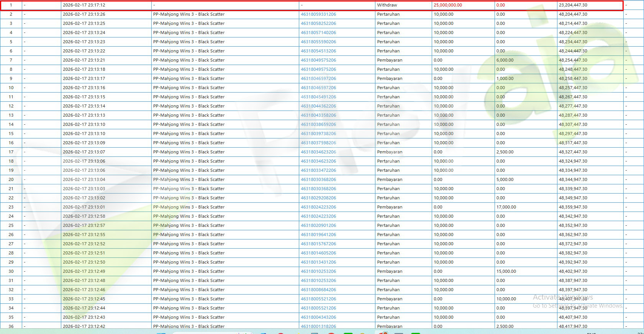Click transaction ID 46318037598206
Screen dimensions: 644x334
point(318,143)
